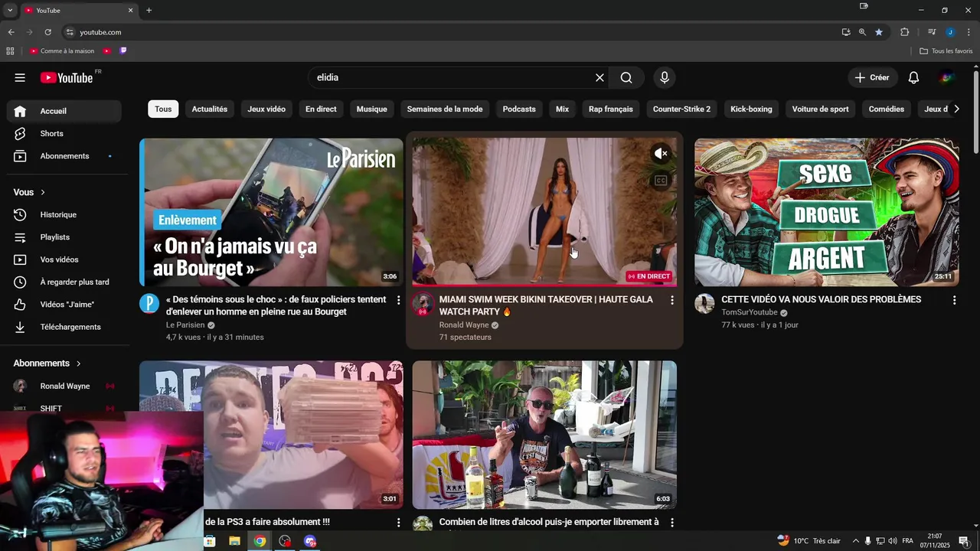Open Chrome from the taskbar
980x551 pixels.
point(260,541)
